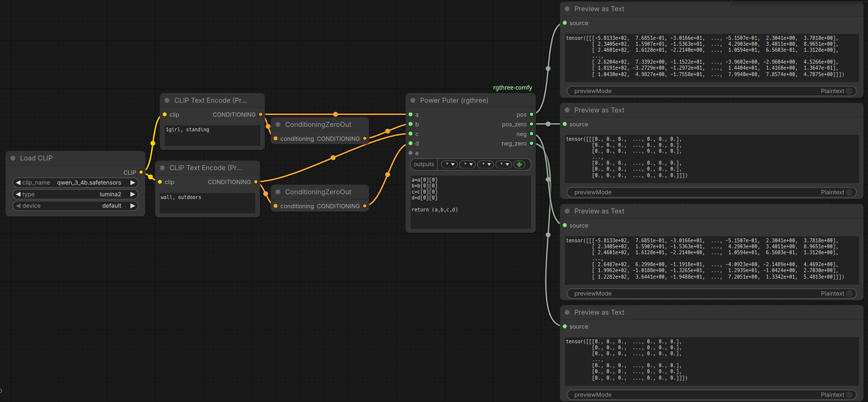This screenshot has width=868, height=402.
Task: Click the source input port on the third Preview as Text
Action: pyautogui.click(x=565, y=225)
